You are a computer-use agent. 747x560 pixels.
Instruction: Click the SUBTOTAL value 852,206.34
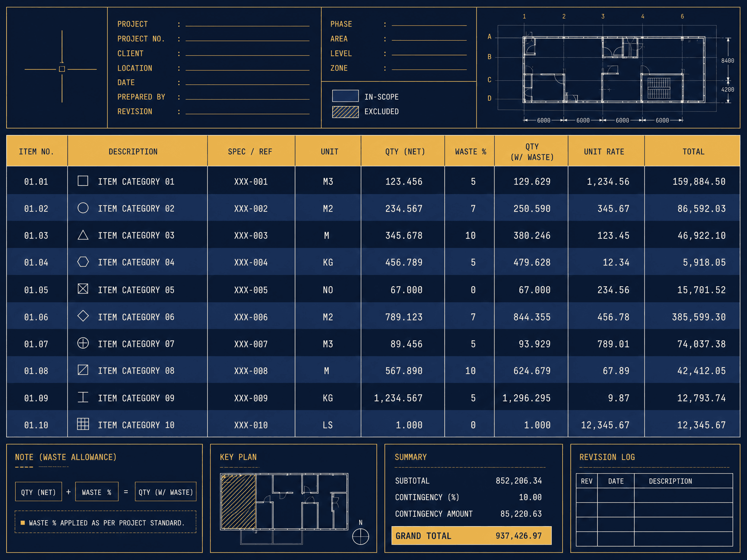(519, 481)
